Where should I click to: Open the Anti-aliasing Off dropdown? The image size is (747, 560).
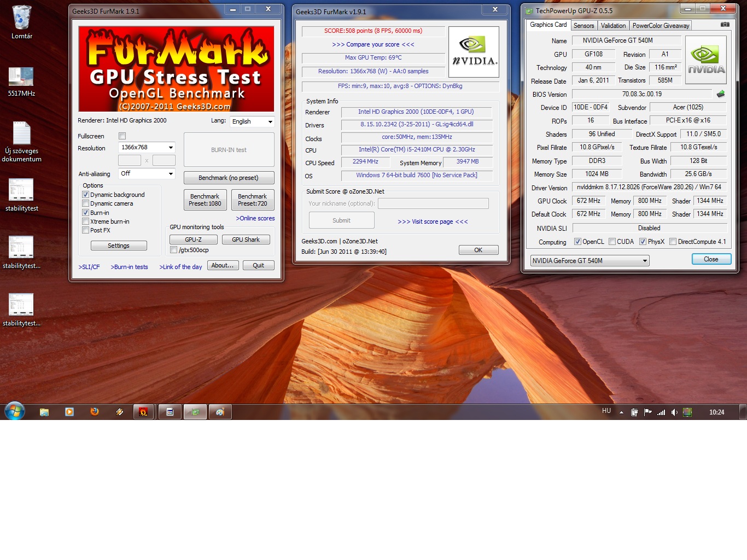147,173
